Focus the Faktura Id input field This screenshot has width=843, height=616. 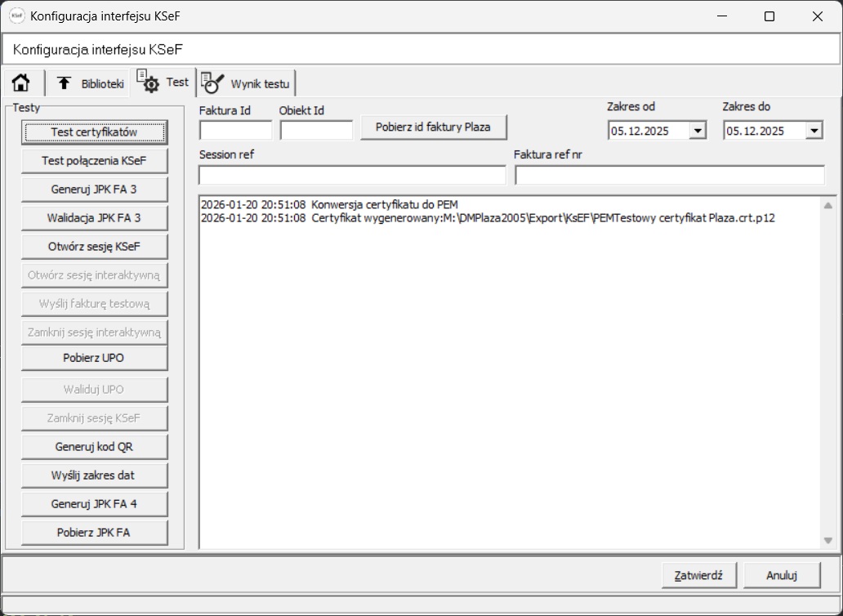point(236,130)
